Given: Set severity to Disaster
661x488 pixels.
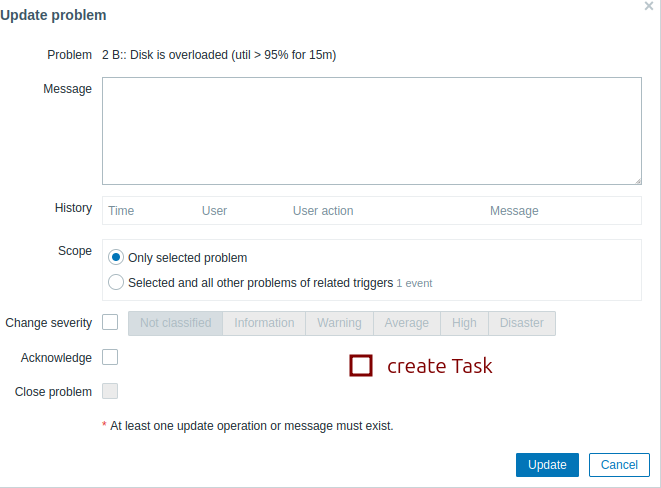Looking at the screenshot, I should coord(522,323).
